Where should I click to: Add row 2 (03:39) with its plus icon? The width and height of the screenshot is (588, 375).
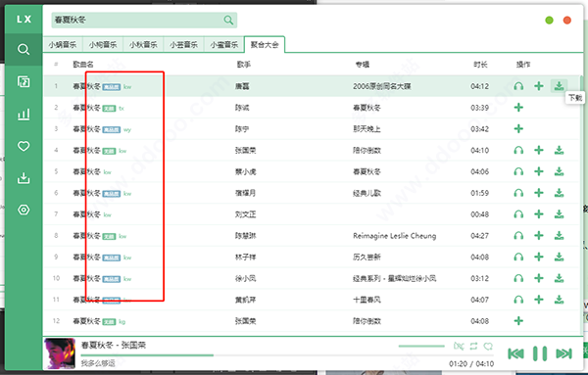pyautogui.click(x=518, y=108)
